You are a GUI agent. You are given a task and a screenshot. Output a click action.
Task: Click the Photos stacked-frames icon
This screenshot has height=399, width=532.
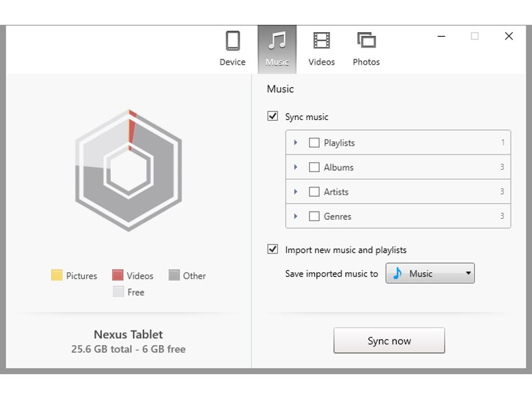[x=366, y=40]
